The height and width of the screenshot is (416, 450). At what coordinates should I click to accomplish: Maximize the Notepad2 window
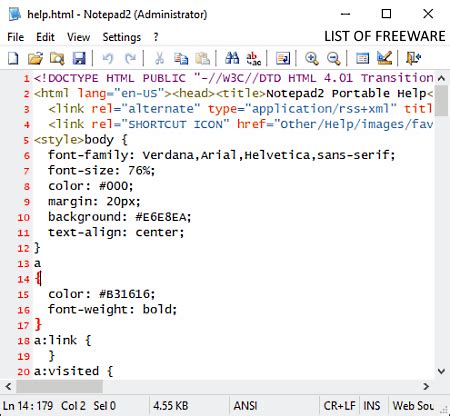(x=386, y=14)
